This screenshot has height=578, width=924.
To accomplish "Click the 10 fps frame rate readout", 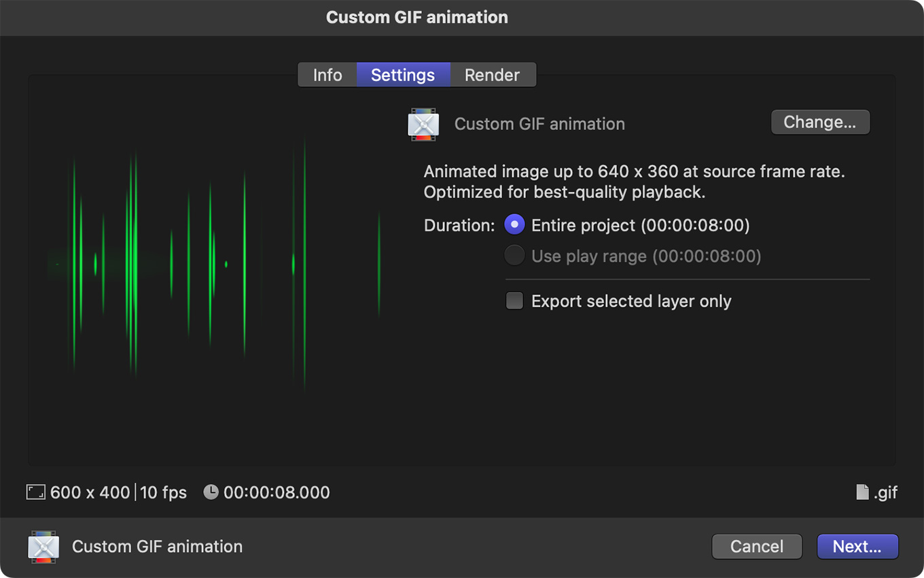I will click(164, 492).
